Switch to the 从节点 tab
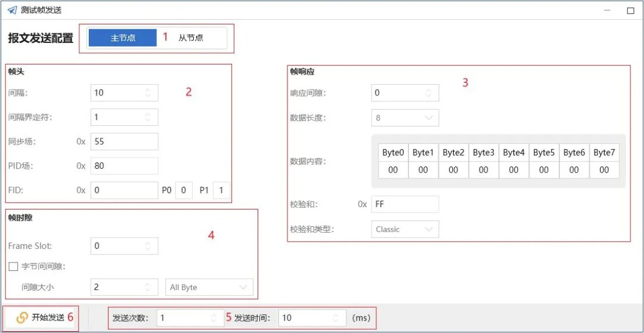 (191, 38)
